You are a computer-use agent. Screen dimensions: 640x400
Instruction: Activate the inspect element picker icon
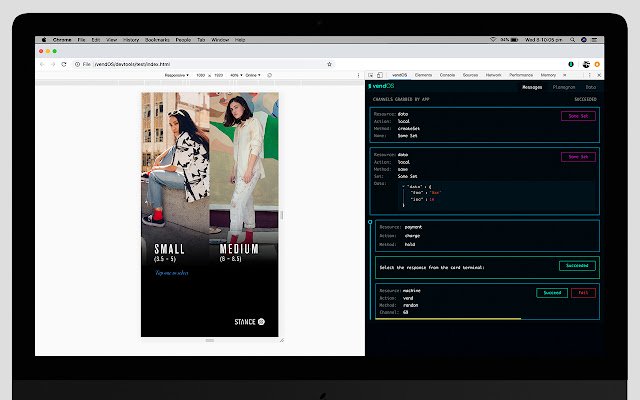click(371, 75)
